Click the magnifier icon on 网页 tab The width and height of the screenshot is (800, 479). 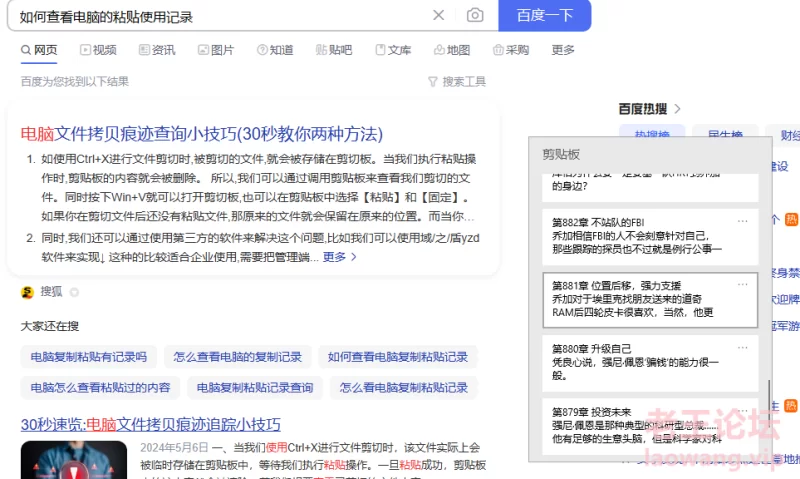(x=26, y=50)
